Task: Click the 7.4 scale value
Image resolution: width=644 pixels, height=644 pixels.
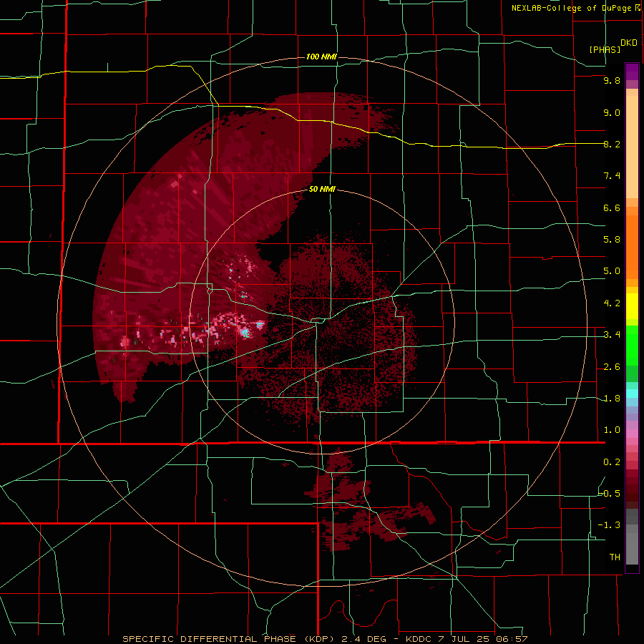Action: point(612,176)
